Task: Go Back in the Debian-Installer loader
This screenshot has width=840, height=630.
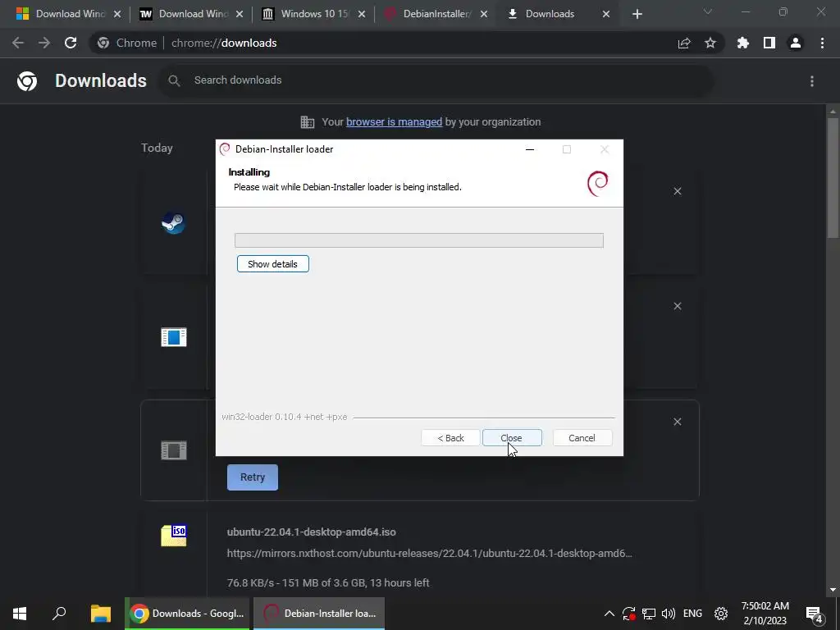Action: (450, 438)
